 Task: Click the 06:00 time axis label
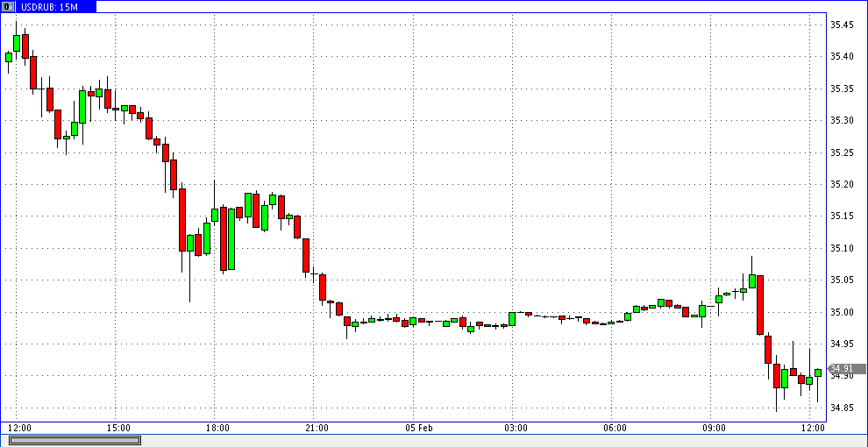pyautogui.click(x=615, y=428)
